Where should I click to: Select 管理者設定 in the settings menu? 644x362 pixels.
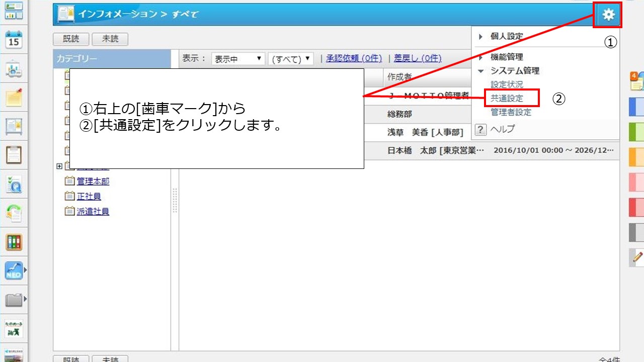tap(511, 112)
